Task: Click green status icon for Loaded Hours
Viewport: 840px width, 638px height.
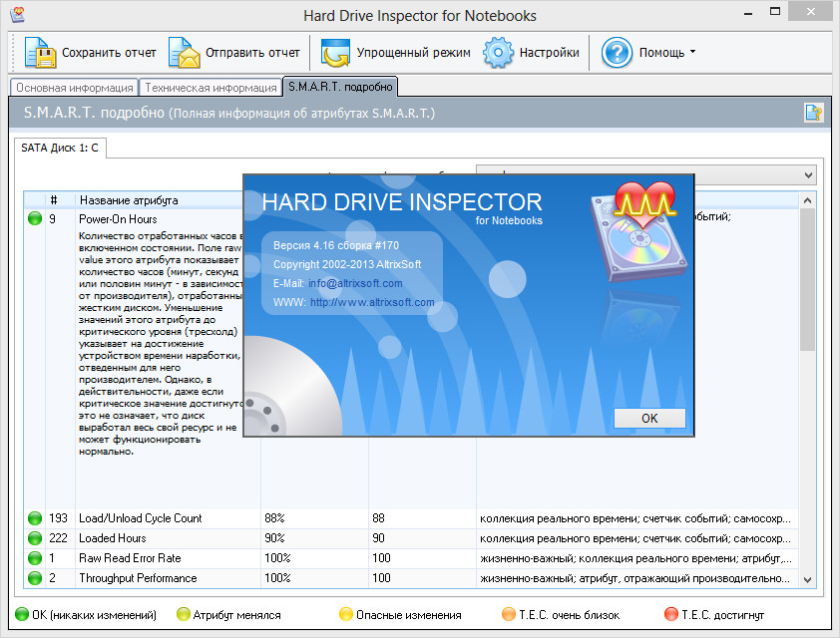Action: [35, 538]
